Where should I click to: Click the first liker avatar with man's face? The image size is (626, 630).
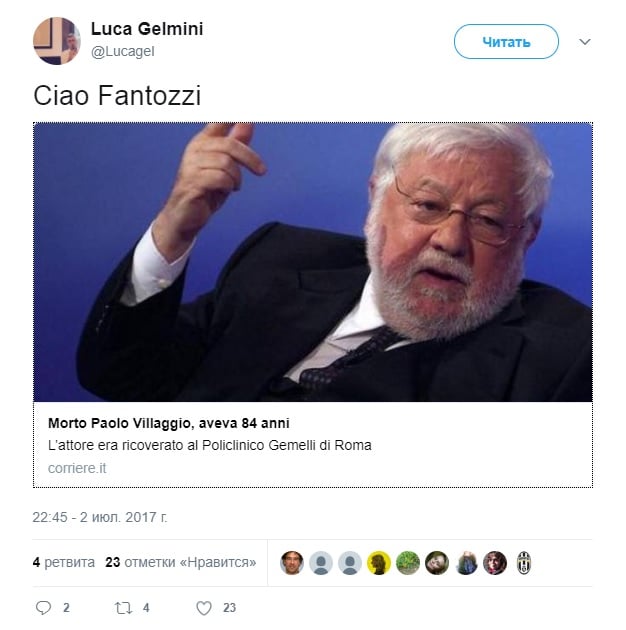point(292,562)
